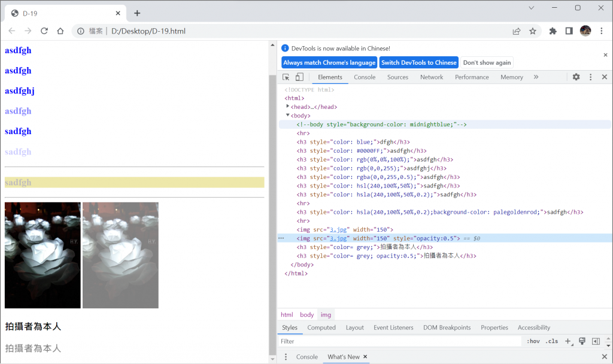The height and width of the screenshot is (364, 613).
Task: Open the Network tab
Action: (x=432, y=77)
